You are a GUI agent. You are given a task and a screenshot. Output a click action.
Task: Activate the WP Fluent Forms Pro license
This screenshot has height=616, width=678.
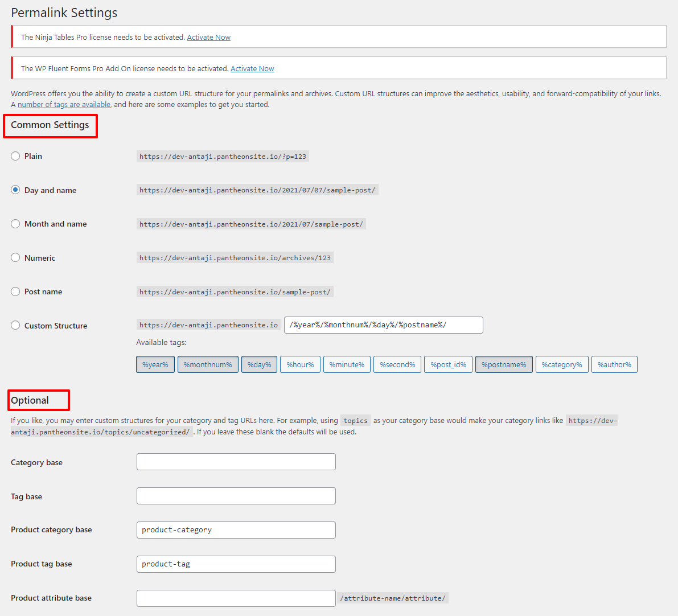click(252, 68)
